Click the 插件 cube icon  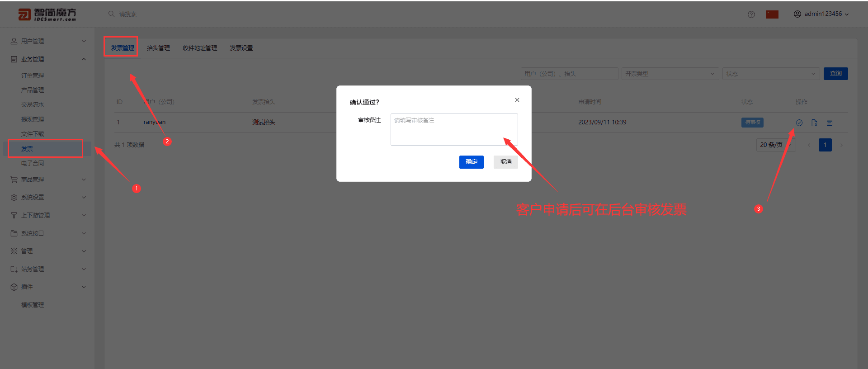click(x=14, y=287)
